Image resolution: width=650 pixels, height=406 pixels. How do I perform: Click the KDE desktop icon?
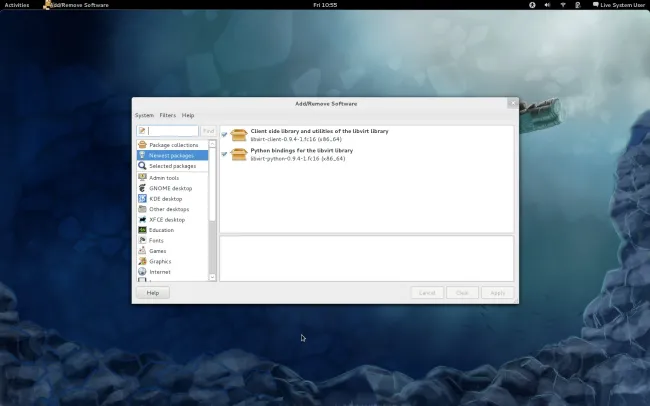[x=142, y=199]
